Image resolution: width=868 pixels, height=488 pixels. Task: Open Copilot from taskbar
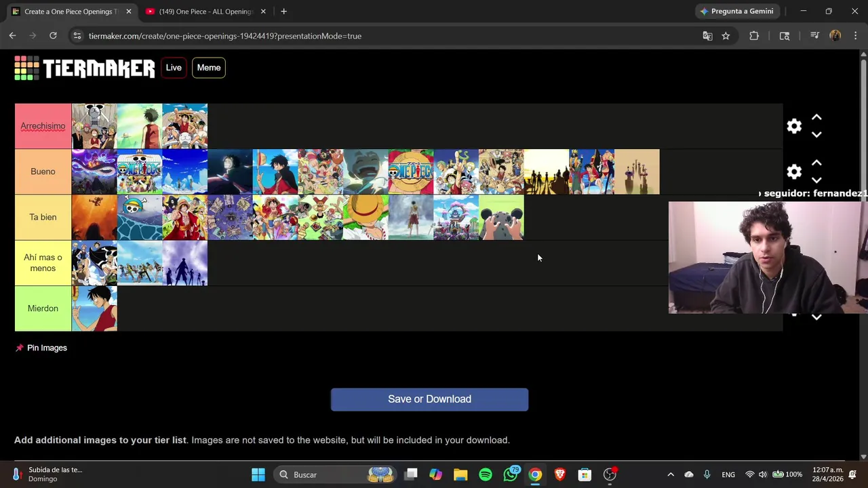(x=435, y=474)
